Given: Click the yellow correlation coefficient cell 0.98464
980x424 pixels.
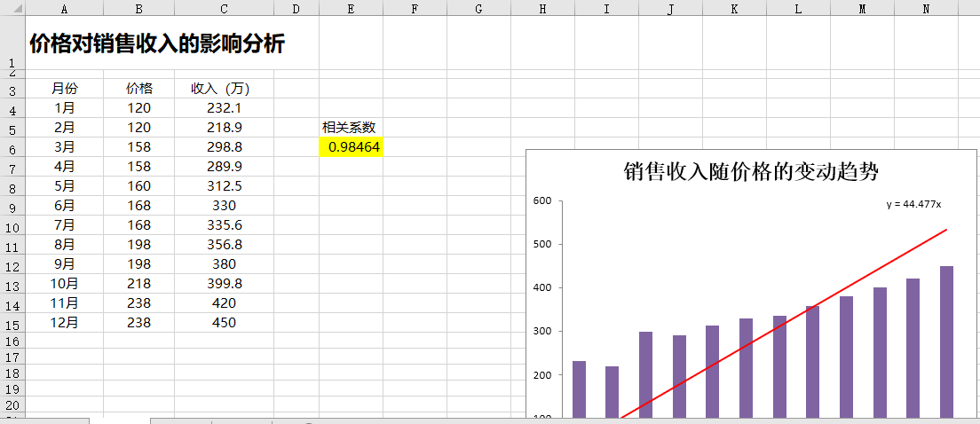Looking at the screenshot, I should pyautogui.click(x=351, y=147).
